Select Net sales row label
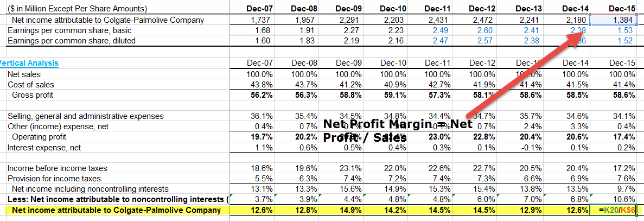 [24, 74]
